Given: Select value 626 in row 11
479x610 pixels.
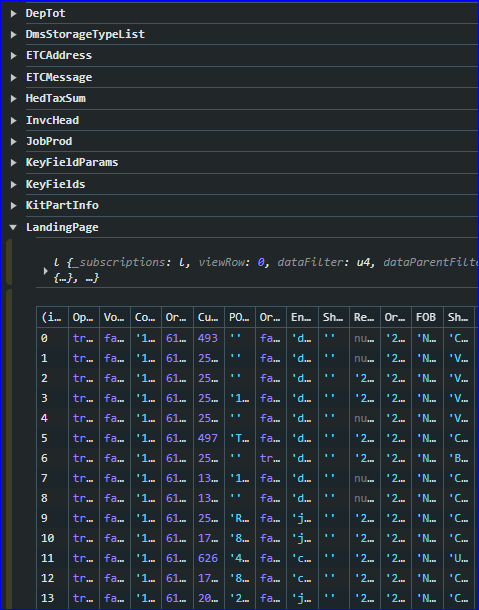Looking at the screenshot, I should [208, 558].
